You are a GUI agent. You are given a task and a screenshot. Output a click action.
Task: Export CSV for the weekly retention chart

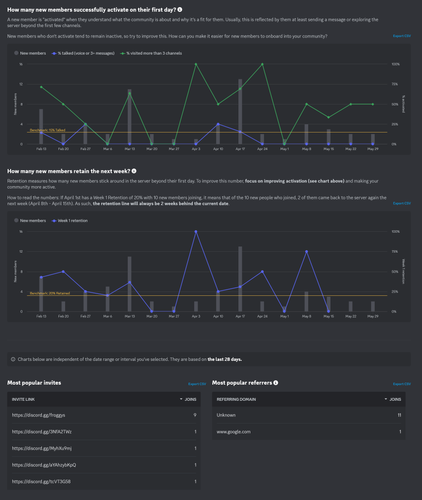pyautogui.click(x=402, y=203)
